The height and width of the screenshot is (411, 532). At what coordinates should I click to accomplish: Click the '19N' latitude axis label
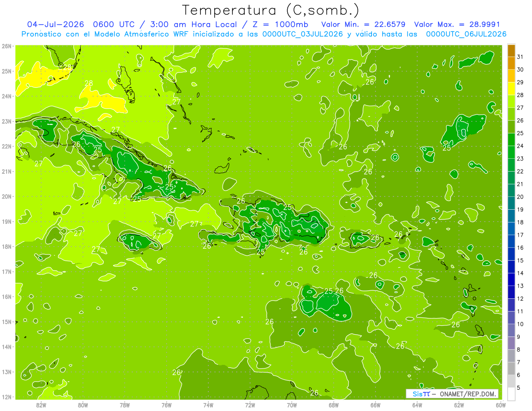[x=7, y=221]
